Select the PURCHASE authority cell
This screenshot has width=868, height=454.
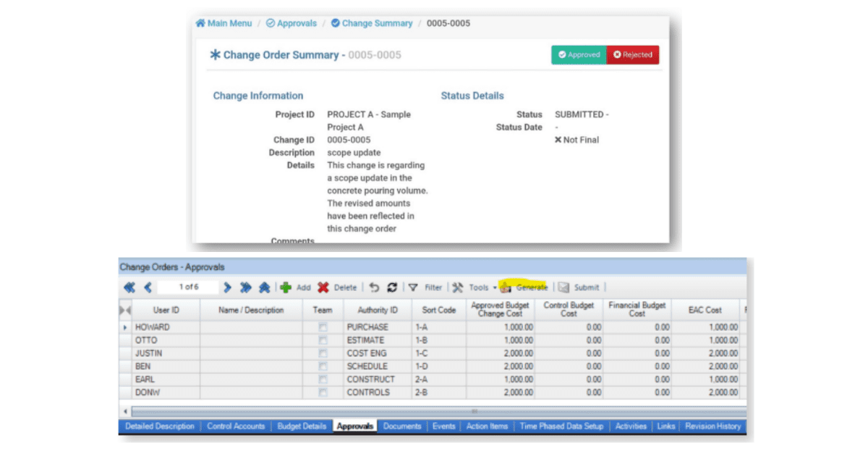click(x=378, y=327)
